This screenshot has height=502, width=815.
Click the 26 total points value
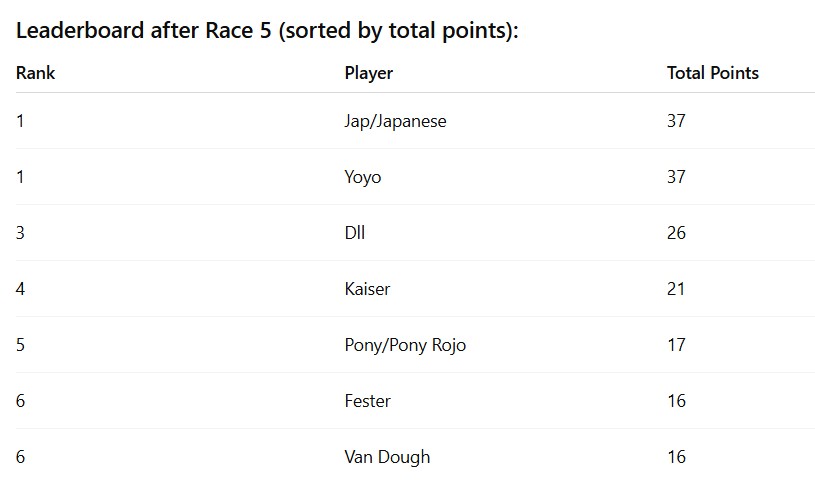pyautogui.click(x=676, y=233)
